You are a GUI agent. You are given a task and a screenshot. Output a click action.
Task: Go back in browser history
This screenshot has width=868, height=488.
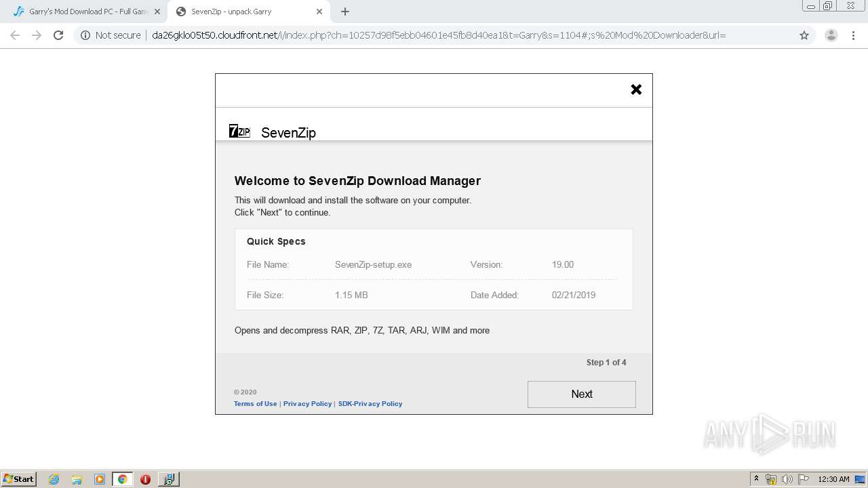[15, 35]
